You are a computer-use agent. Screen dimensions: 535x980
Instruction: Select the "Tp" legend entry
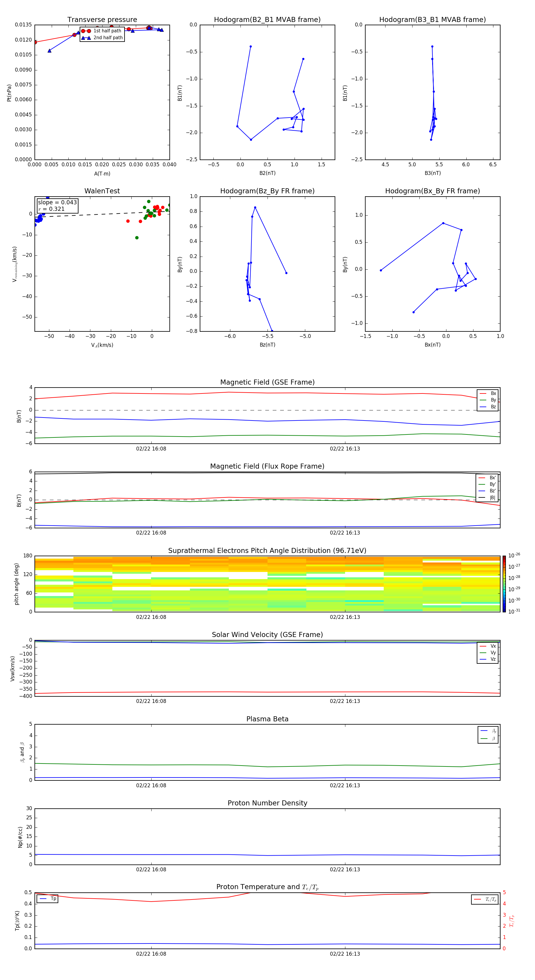pos(48,899)
